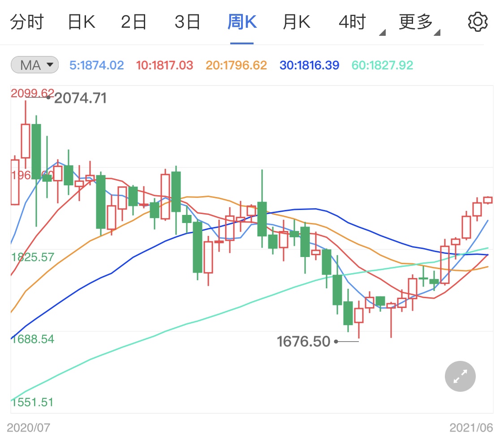Screen dimensions: 504x437
Task: Click the 2020/07 start date label
Action: click(28, 428)
